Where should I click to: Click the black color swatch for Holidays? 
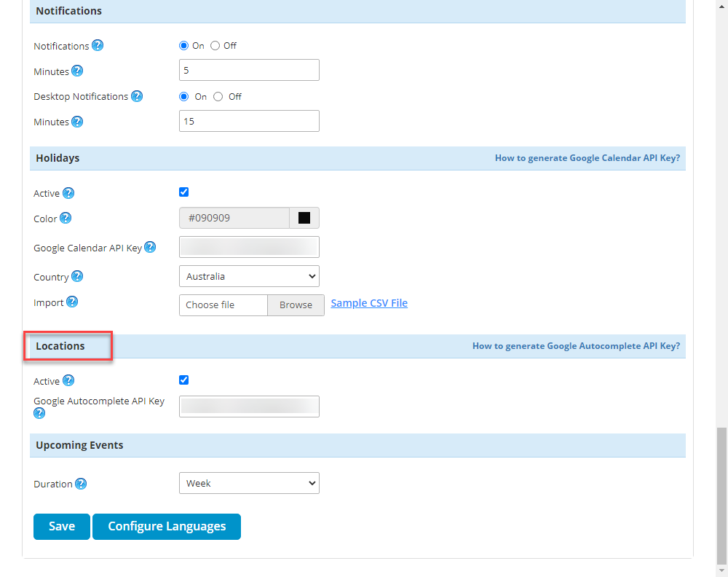tap(304, 218)
